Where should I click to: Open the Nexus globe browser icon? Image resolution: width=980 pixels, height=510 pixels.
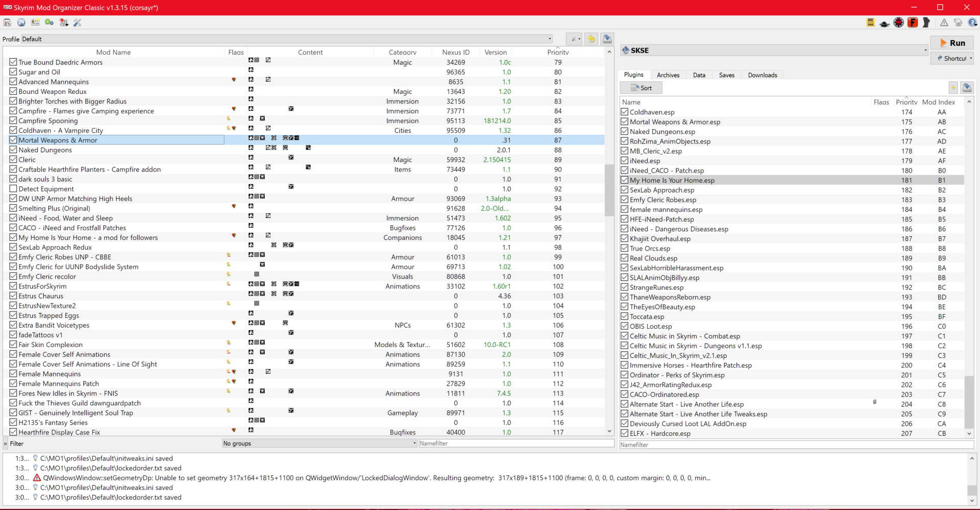(x=21, y=22)
